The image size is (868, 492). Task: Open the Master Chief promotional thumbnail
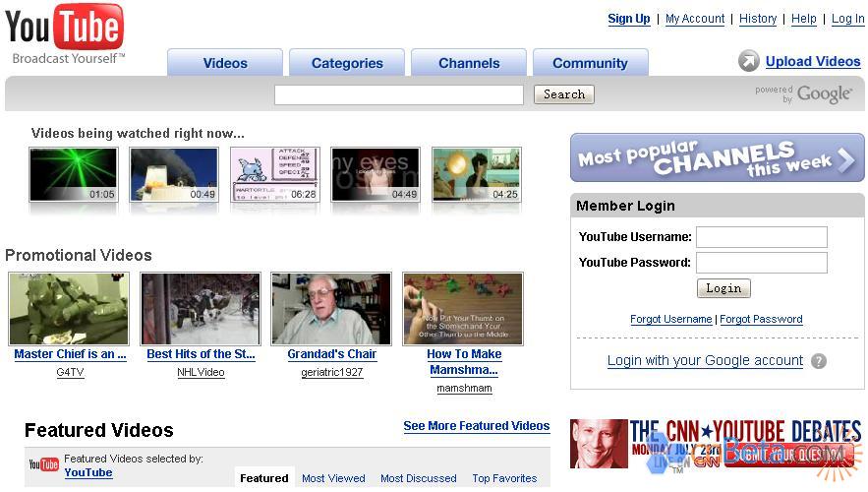[x=69, y=309]
